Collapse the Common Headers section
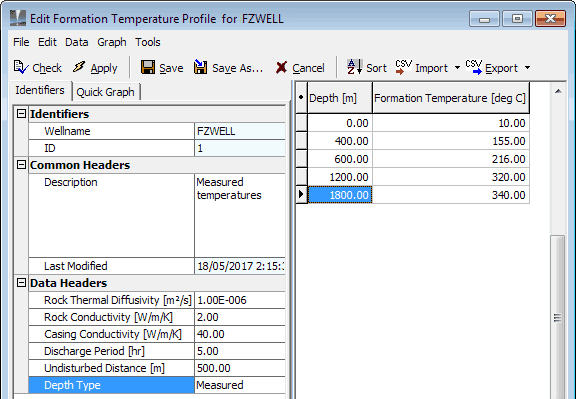The width and height of the screenshot is (576, 399). (x=21, y=165)
